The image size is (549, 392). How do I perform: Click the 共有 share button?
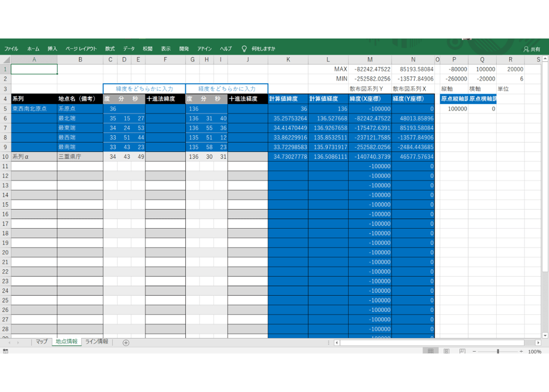pyautogui.click(x=532, y=49)
